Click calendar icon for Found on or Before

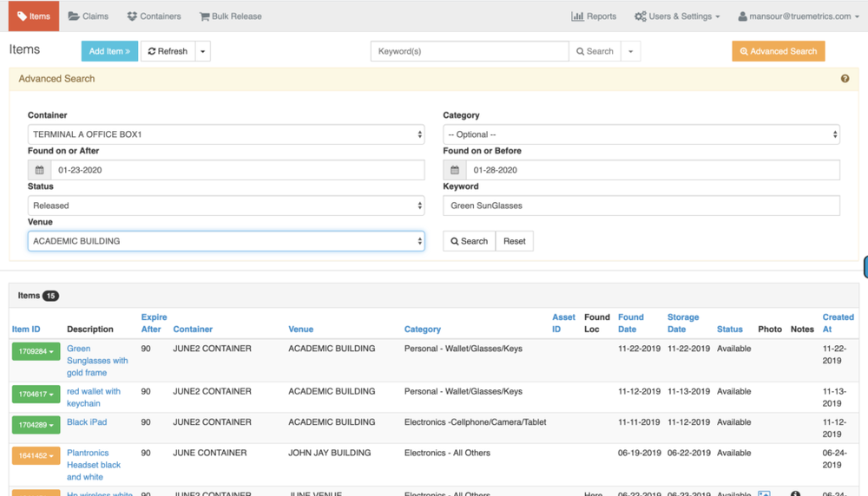tap(455, 170)
